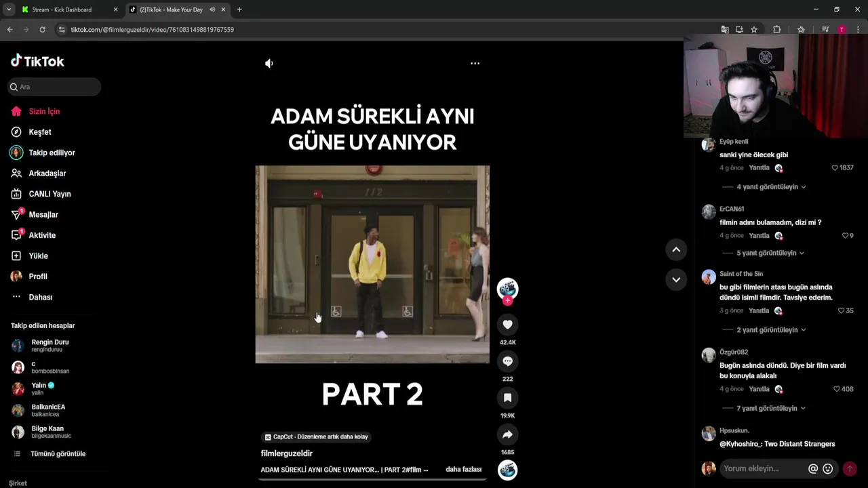Expand the Dahası more menu
This screenshot has height=488, width=868.
pos(32,297)
